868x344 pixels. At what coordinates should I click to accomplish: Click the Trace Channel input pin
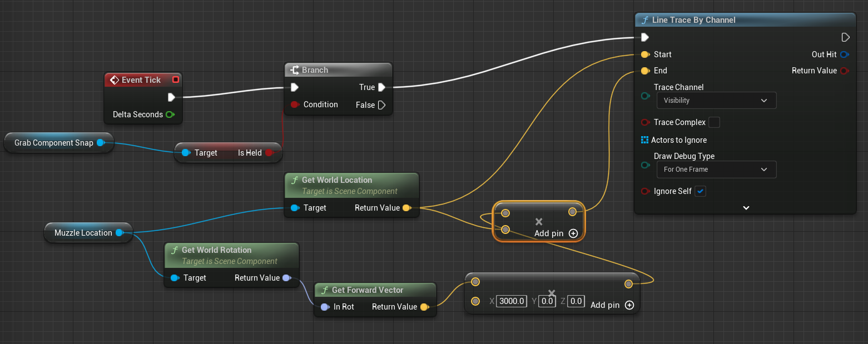(x=645, y=96)
